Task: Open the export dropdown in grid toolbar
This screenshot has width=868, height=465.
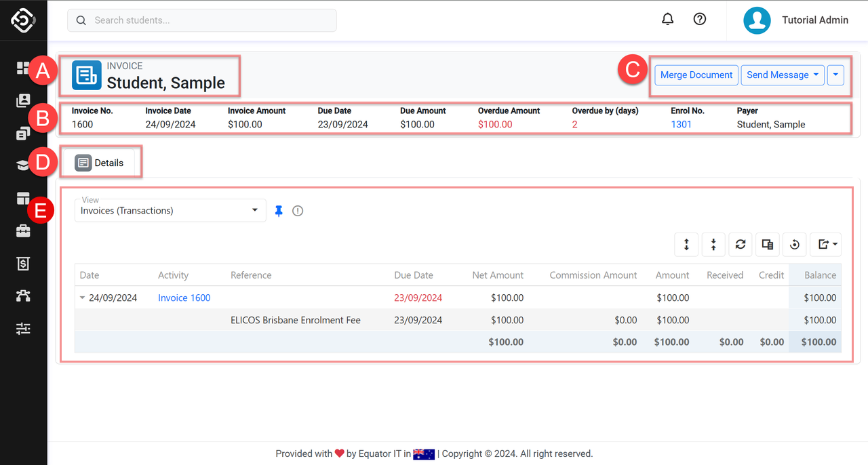Action: [827, 245]
